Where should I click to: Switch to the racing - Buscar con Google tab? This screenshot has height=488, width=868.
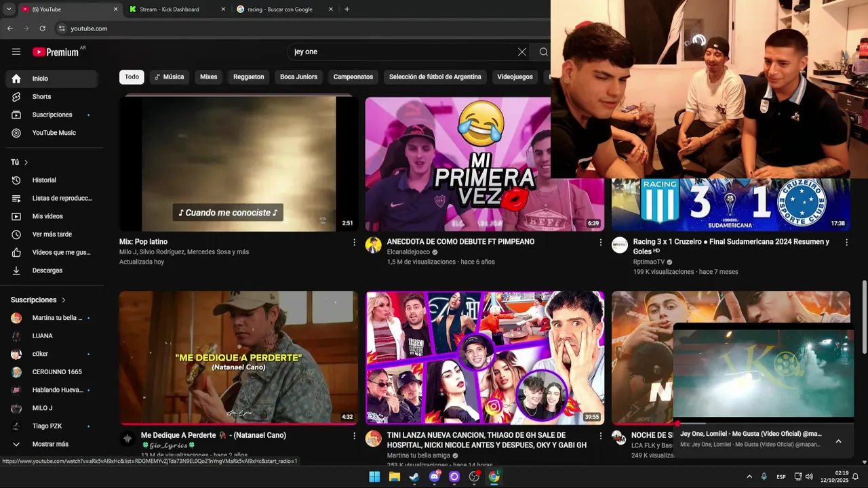pos(285,9)
